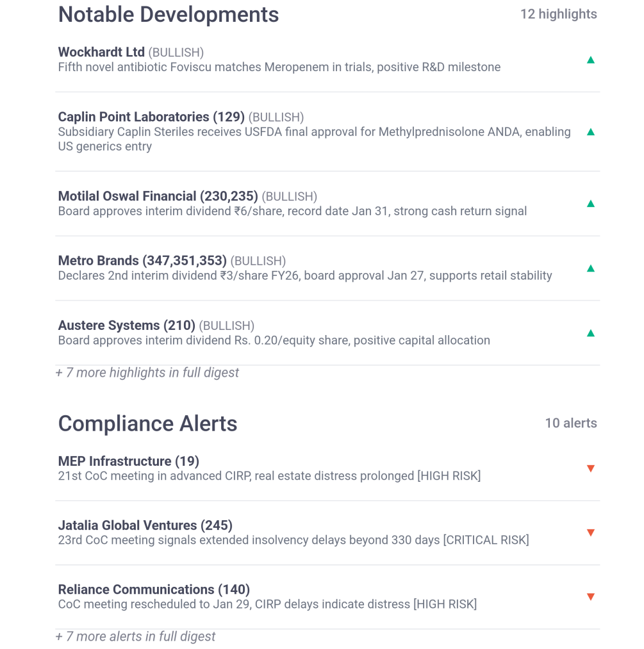Click the red down arrow for MEP Infrastructure

591,468
